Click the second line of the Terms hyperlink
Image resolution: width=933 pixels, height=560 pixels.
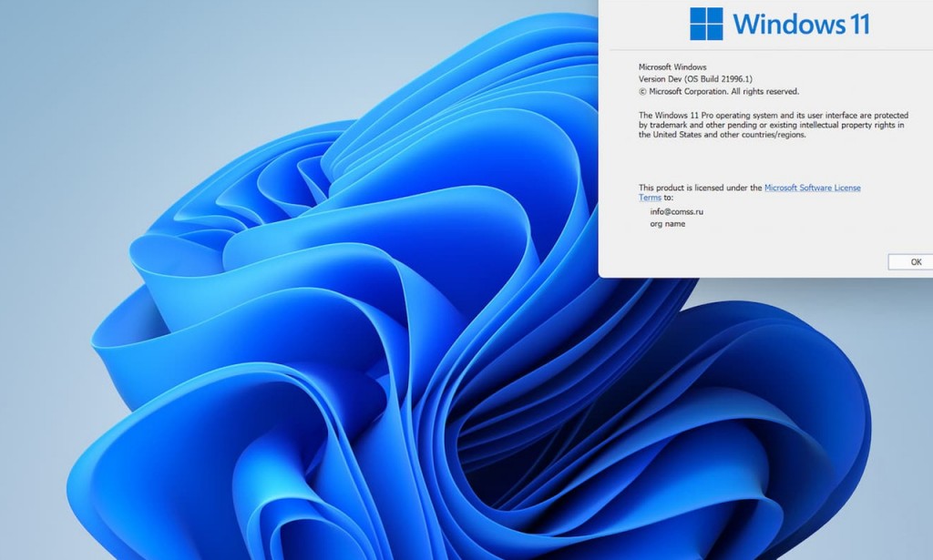click(x=650, y=197)
